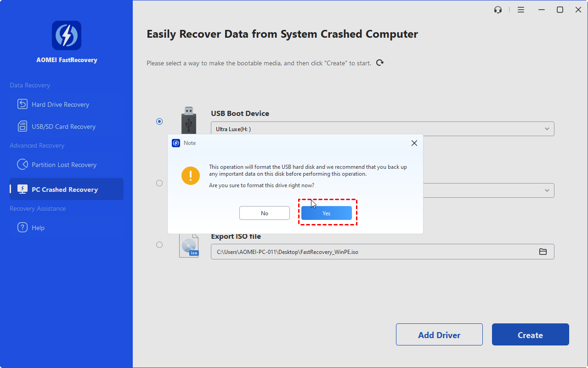Select the middle radio button option
The width and height of the screenshot is (588, 368).
pos(159,183)
